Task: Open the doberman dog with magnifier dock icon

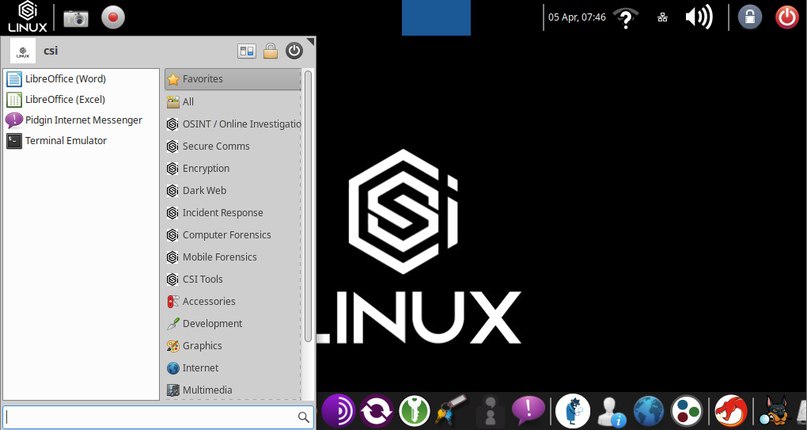Action: (x=775, y=411)
